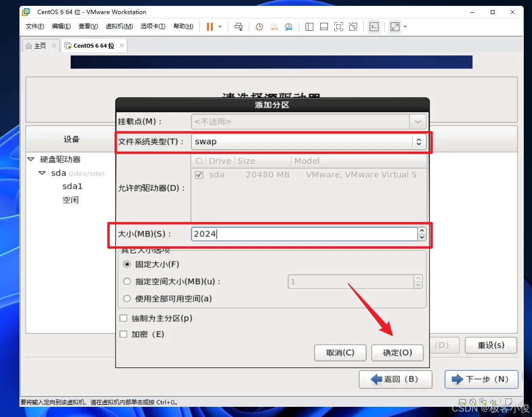Open the 虚拟机(M) menu
This screenshot has width=532, height=417.
(x=119, y=26)
